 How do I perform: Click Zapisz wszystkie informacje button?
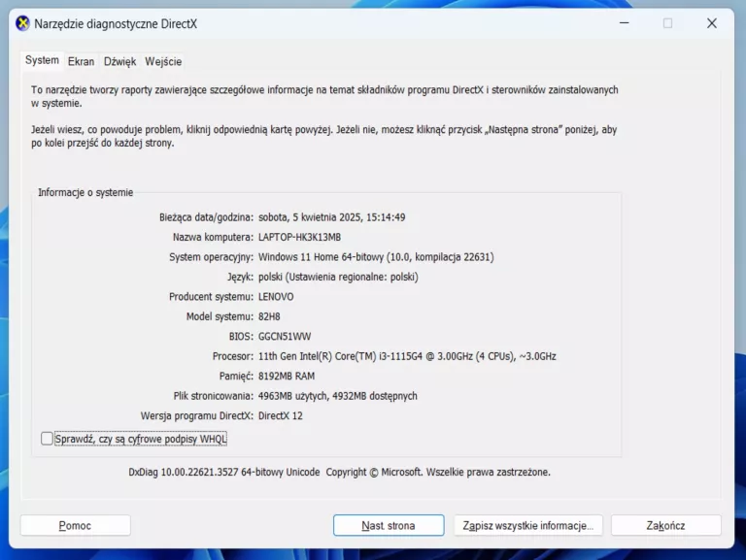(527, 525)
